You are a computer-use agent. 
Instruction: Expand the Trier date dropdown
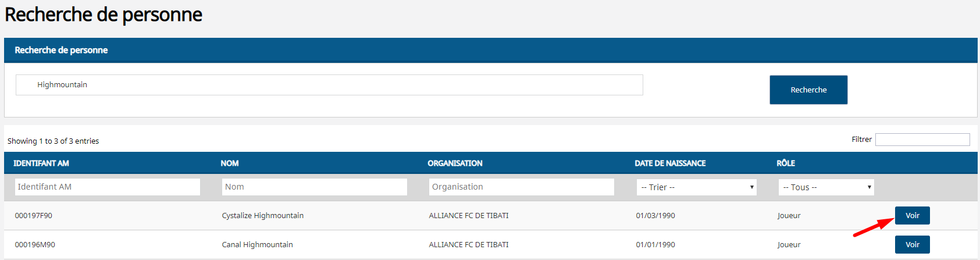pos(696,187)
